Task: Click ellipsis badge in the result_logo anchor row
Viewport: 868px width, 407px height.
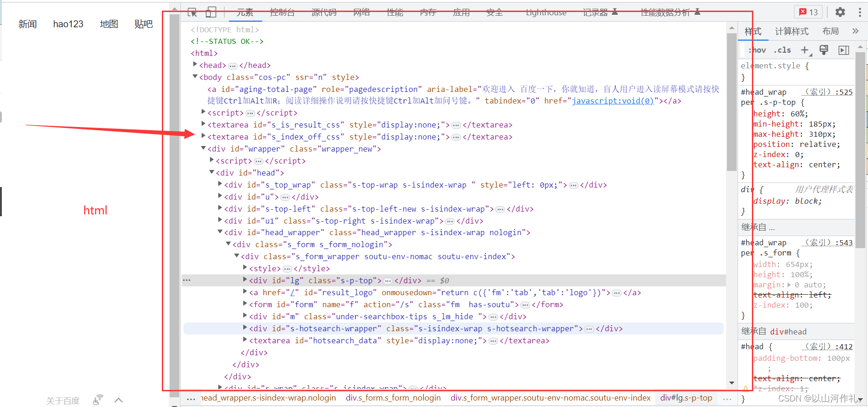Action: 616,293
